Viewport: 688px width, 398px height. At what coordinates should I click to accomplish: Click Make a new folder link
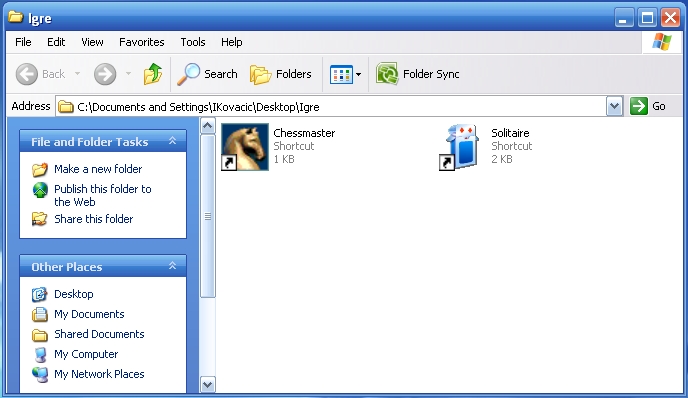coord(98,169)
